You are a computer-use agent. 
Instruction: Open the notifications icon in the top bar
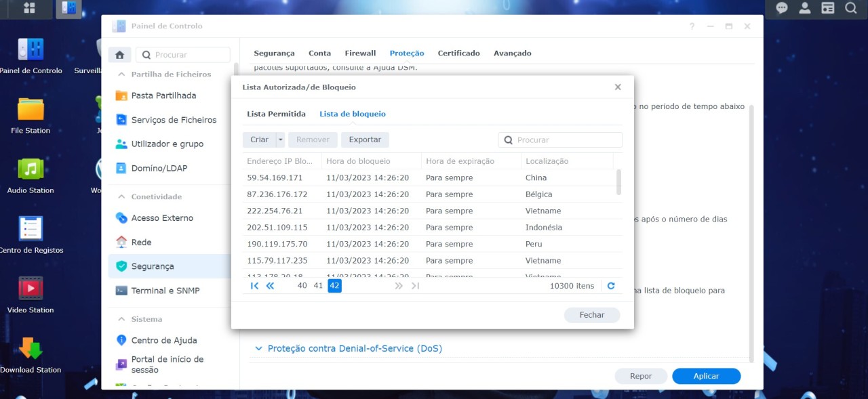[781, 8]
